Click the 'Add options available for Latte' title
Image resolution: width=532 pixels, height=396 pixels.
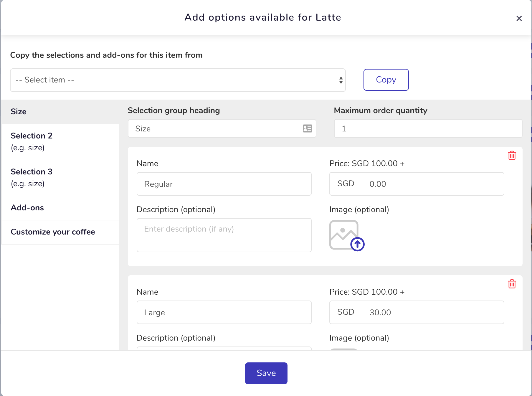[x=263, y=17]
